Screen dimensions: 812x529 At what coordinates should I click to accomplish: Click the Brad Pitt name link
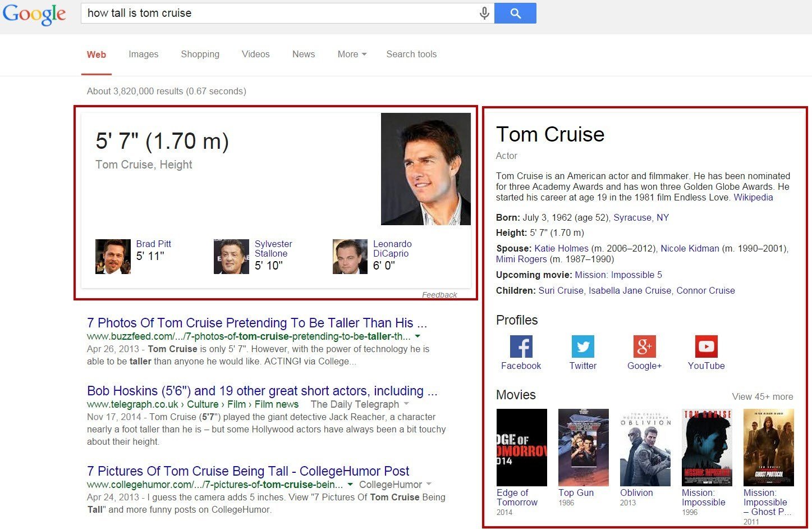(x=154, y=244)
